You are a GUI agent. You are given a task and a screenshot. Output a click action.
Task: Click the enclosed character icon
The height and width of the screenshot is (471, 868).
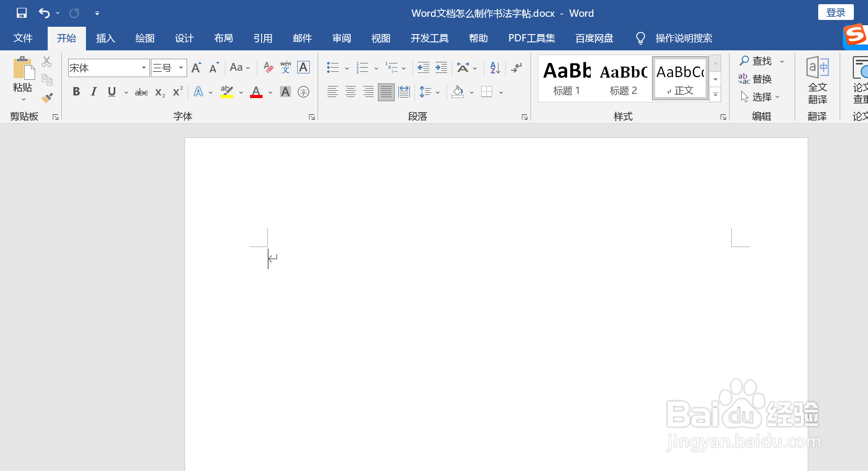[x=303, y=92]
